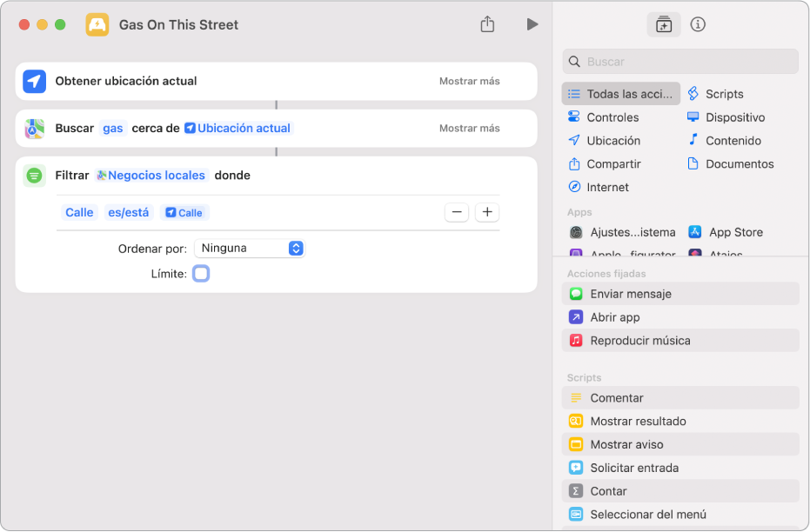This screenshot has width=810, height=532.
Task: Open the Compartir category
Action: click(605, 163)
